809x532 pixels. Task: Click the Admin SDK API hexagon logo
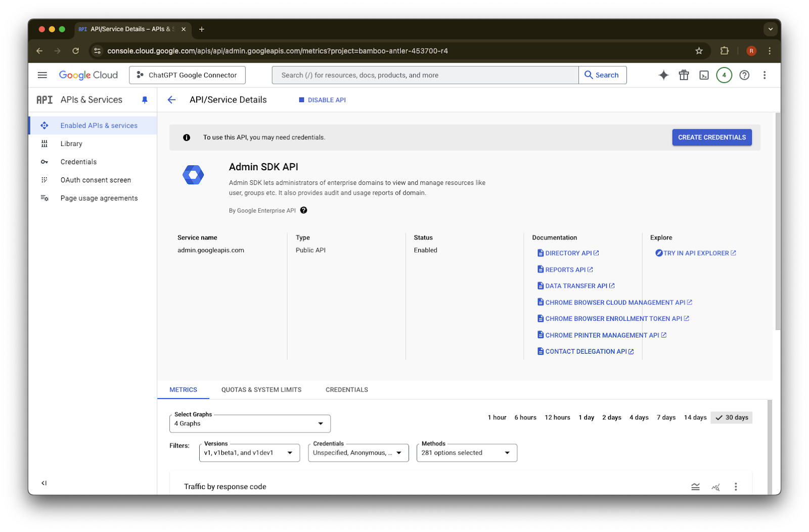(193, 175)
